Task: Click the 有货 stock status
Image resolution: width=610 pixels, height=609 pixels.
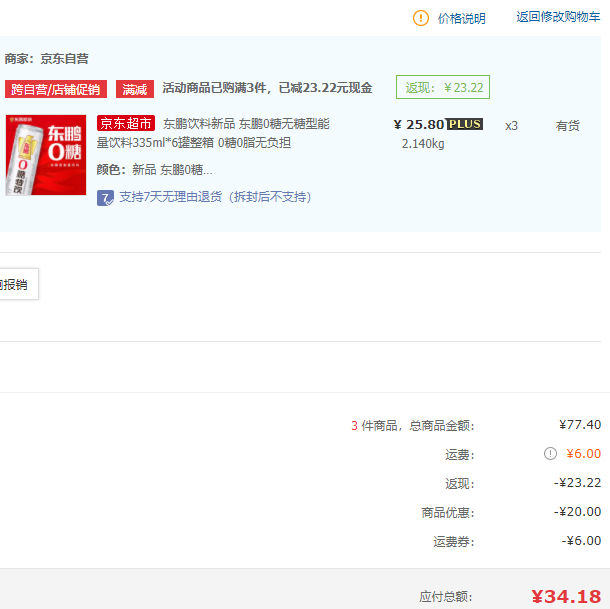Action: tap(567, 126)
